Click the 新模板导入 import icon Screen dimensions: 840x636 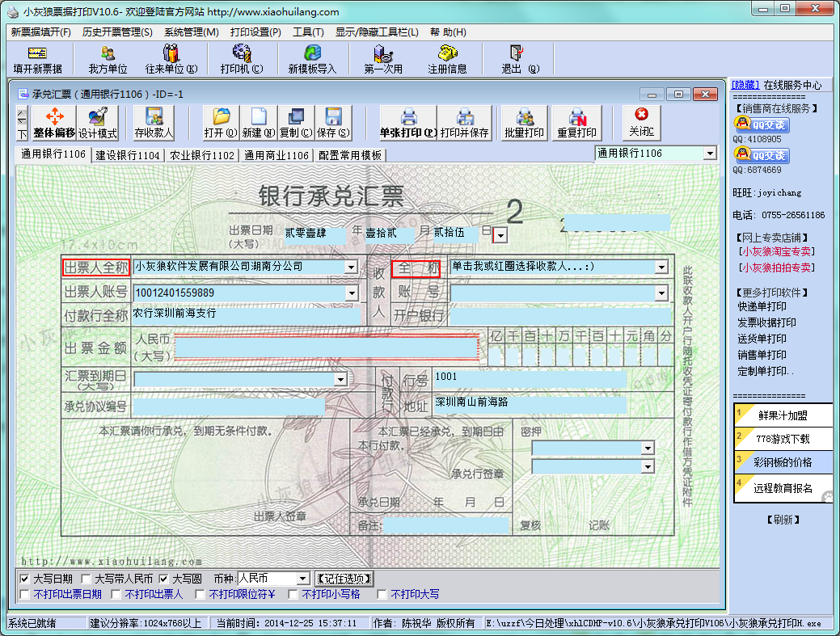311,60
